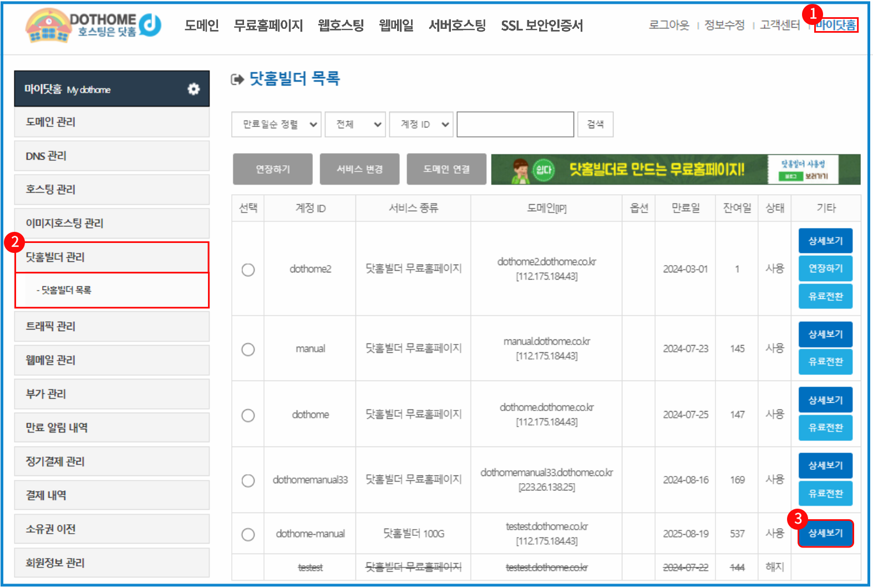Expand the 전체 filter dropdown

coord(355,124)
